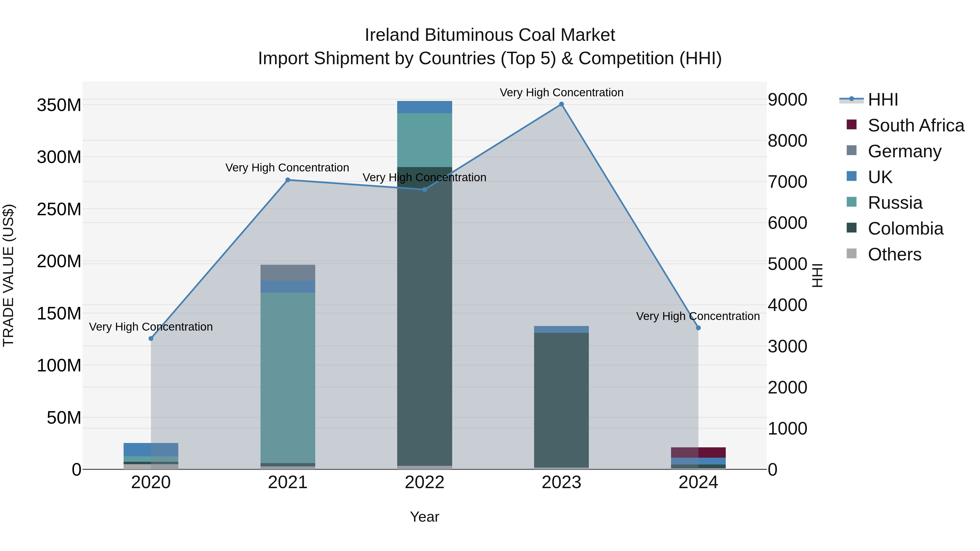Viewport: 980px width, 551px height.
Task: Toggle Colombia legend entry
Action: (x=895, y=229)
